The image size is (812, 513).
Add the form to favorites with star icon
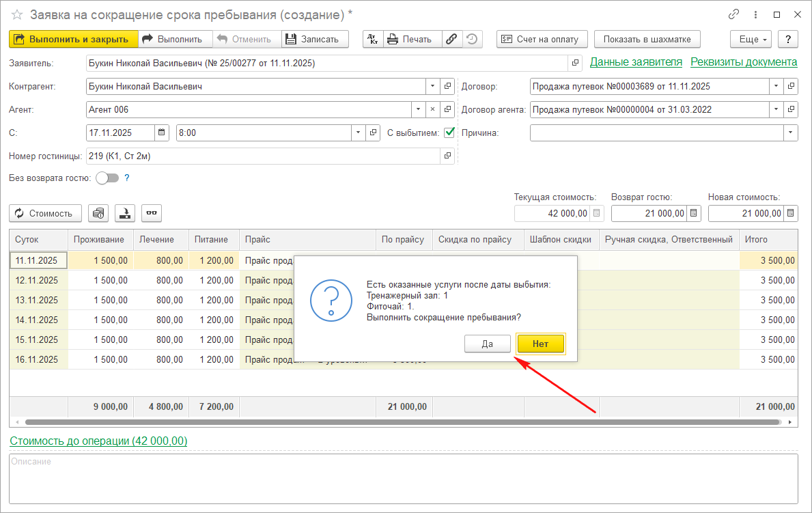tap(16, 14)
